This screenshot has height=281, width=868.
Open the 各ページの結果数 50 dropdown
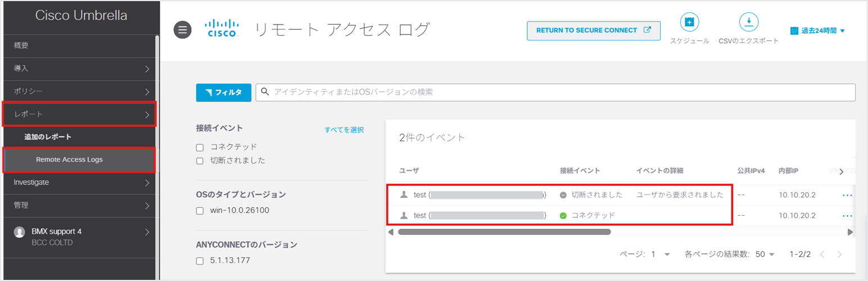click(765, 254)
